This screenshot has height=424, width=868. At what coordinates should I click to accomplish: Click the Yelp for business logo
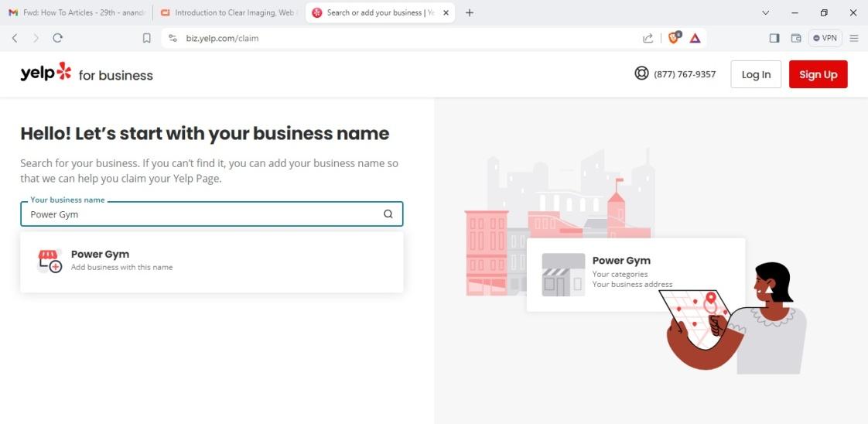click(x=87, y=74)
